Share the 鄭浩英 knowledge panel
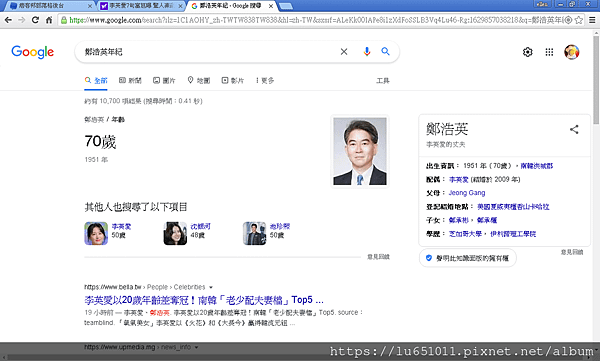 pyautogui.click(x=574, y=129)
